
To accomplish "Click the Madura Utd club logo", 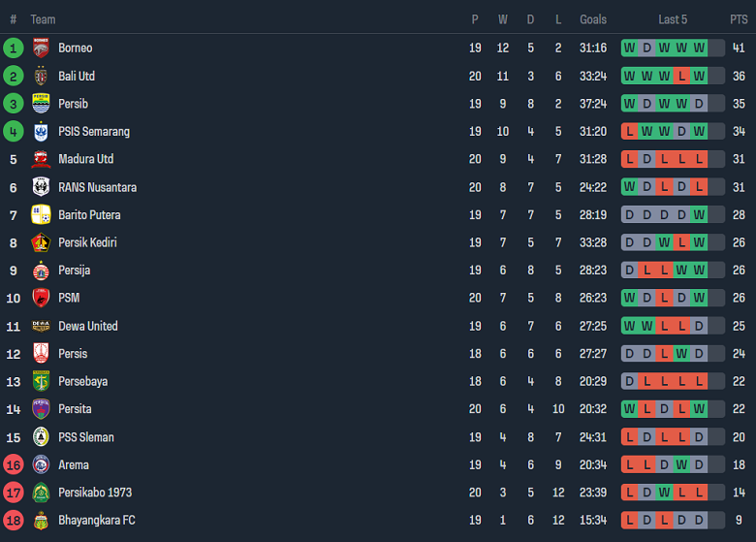I will 41,159.
